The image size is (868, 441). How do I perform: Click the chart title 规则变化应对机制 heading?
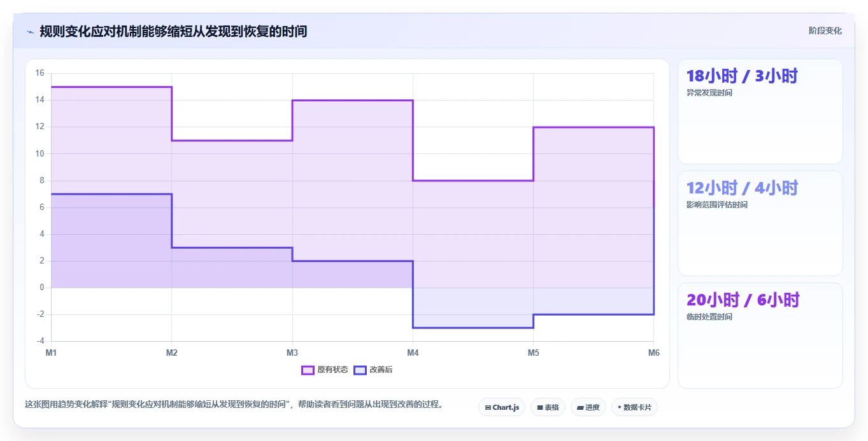(173, 31)
